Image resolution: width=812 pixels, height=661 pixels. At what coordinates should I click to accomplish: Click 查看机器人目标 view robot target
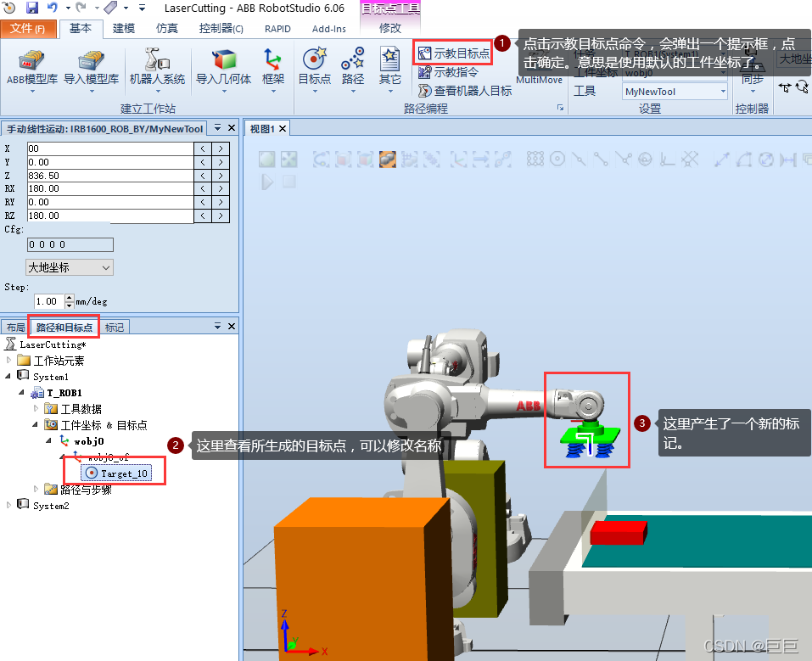465,91
